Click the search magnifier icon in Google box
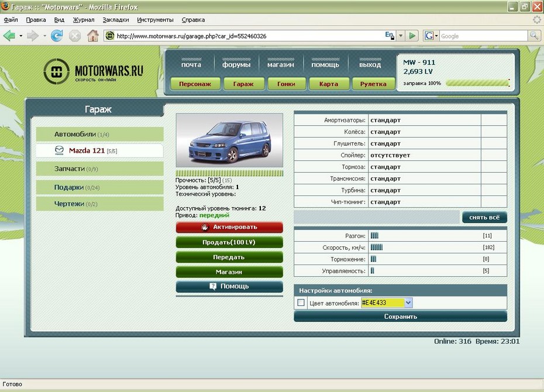The width and height of the screenshot is (544, 392). click(534, 36)
